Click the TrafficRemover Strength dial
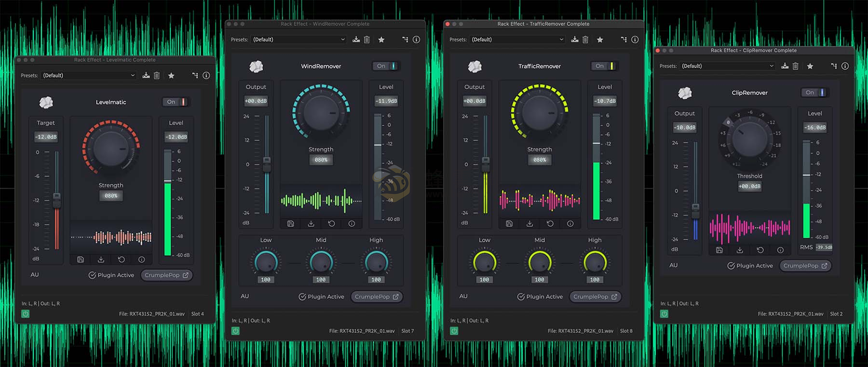The image size is (868, 367). pyautogui.click(x=540, y=113)
